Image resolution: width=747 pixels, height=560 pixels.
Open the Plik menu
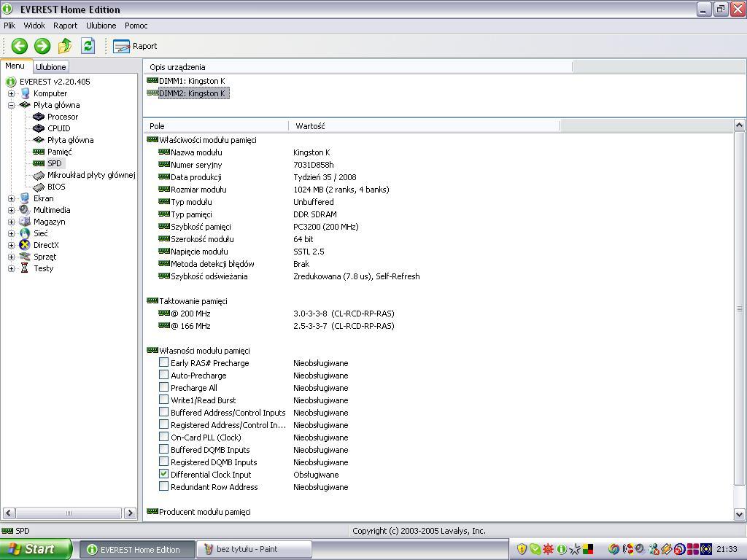pyautogui.click(x=9, y=26)
